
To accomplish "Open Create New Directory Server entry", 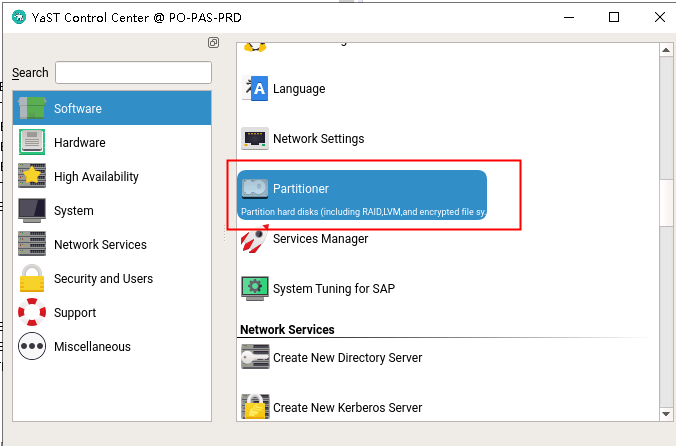I will (347, 358).
